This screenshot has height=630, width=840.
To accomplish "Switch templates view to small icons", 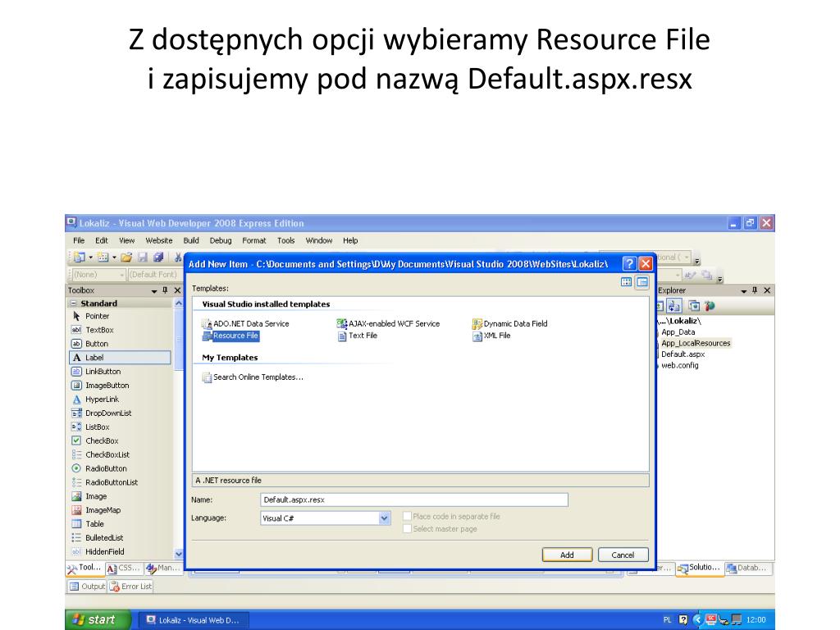I will pyautogui.click(x=641, y=282).
